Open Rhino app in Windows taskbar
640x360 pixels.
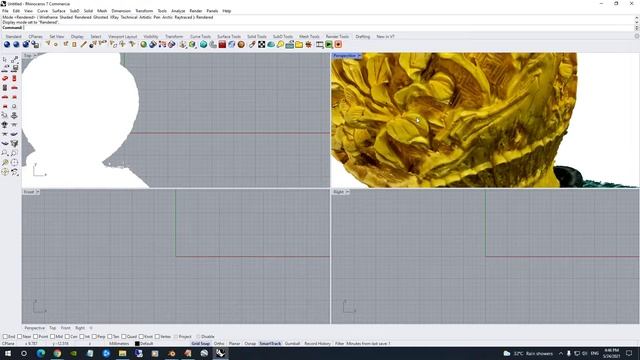click(220, 353)
